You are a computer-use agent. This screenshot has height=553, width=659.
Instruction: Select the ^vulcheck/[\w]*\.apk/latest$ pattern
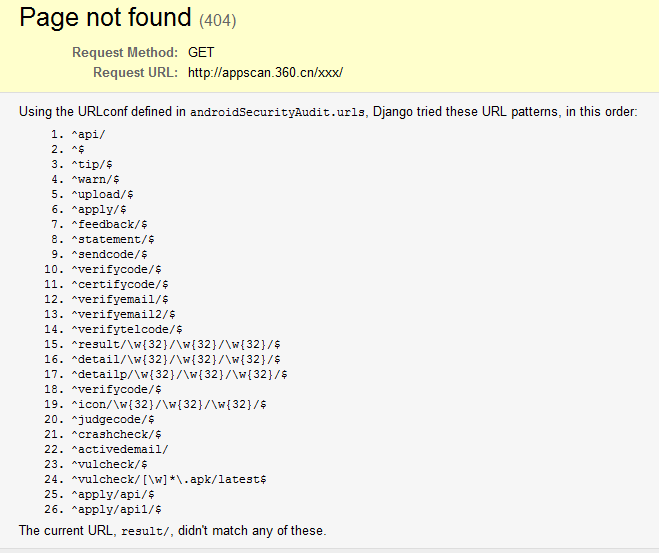pos(169,479)
